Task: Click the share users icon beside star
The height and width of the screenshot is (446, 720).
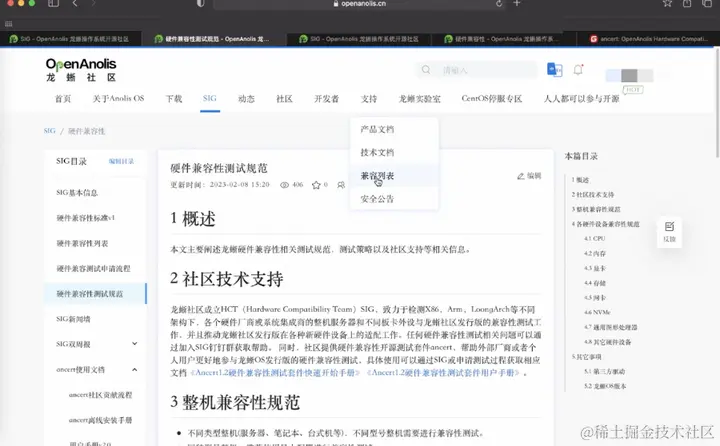Action: point(341,185)
